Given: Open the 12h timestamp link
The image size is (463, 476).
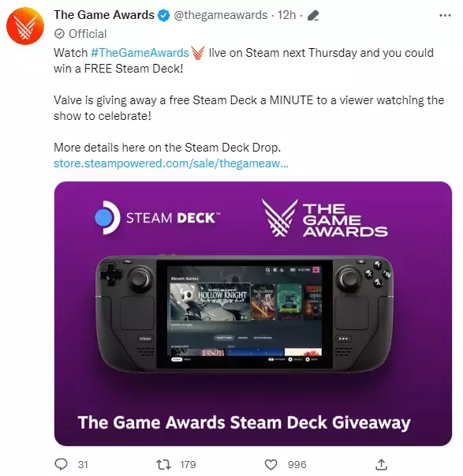Looking at the screenshot, I should click(287, 15).
